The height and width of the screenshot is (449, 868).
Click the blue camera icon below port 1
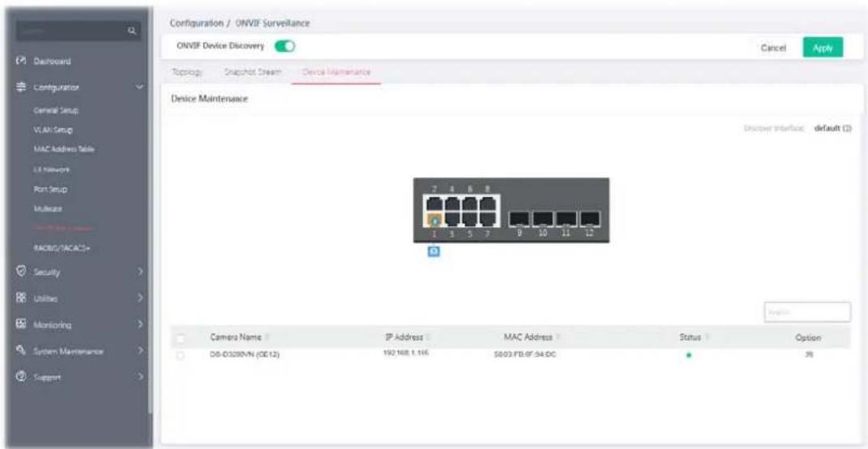[434, 251]
